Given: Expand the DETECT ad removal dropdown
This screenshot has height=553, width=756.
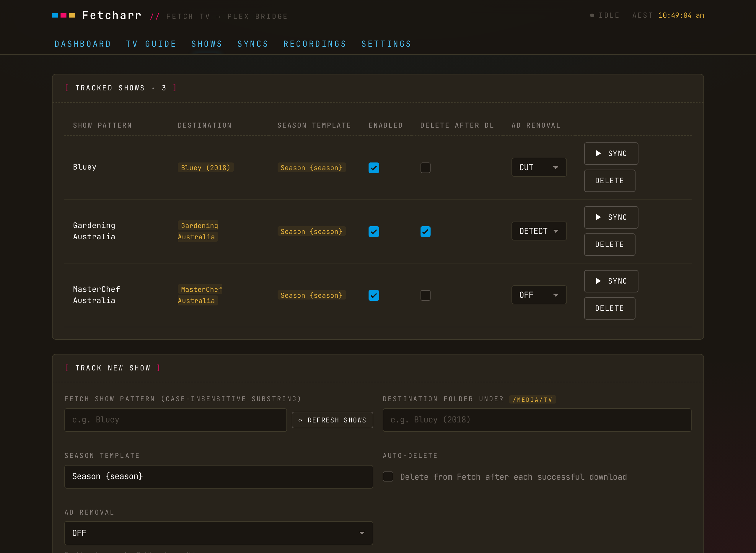Looking at the screenshot, I should click(x=539, y=231).
